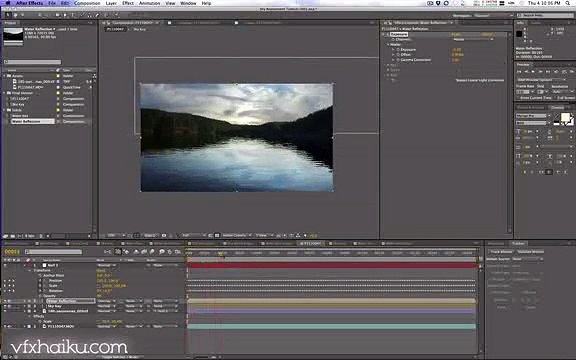576x360 pixels.
Task: Click the black color swatch in Info panel
Action: point(519,34)
